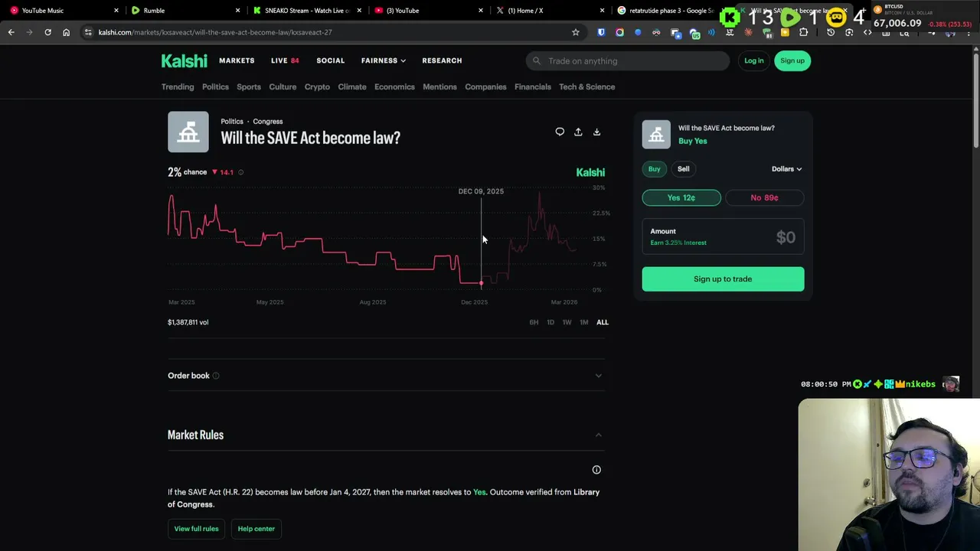This screenshot has height=551, width=980.
Task: Click the Market Rules info circle icon
Action: click(596, 470)
